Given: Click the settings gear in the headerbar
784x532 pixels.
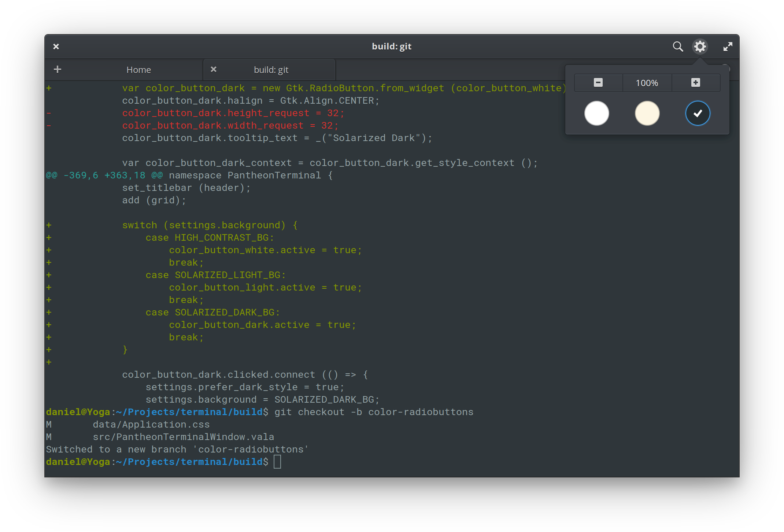Looking at the screenshot, I should click(700, 47).
